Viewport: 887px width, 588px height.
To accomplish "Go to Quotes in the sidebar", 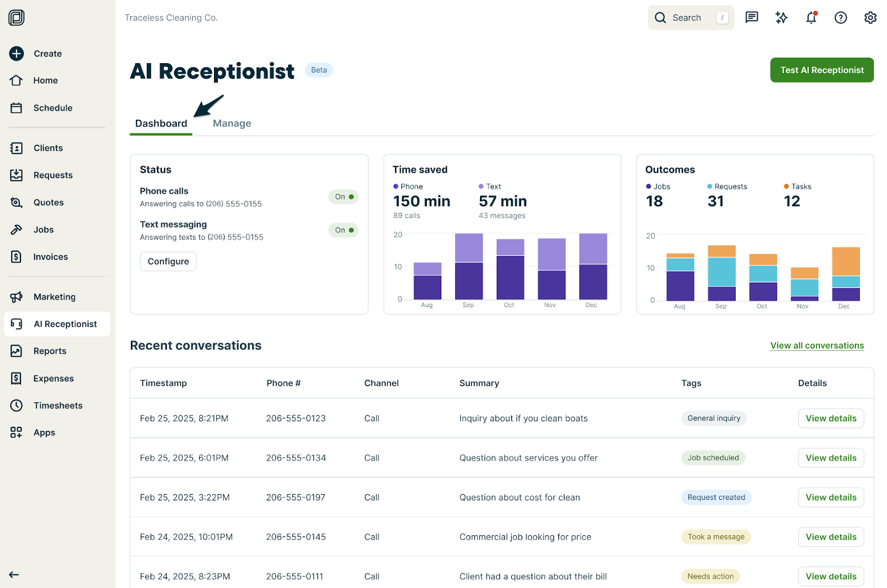I will (48, 203).
